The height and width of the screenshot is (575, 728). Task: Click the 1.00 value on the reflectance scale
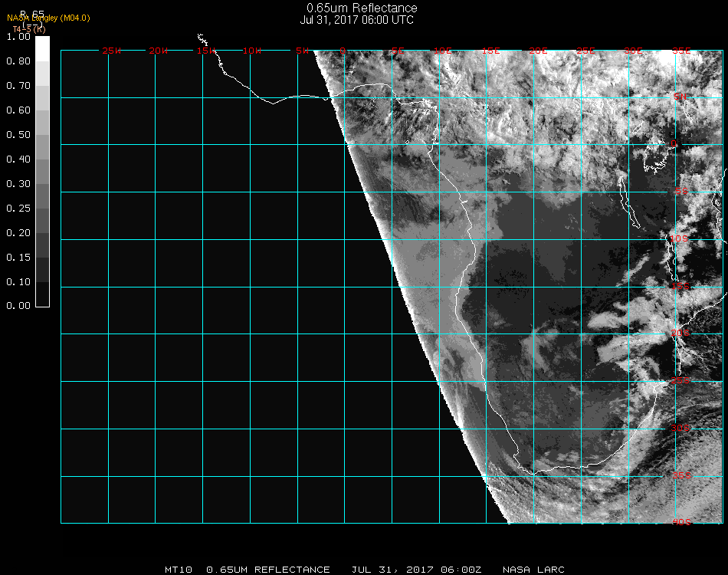point(18,37)
